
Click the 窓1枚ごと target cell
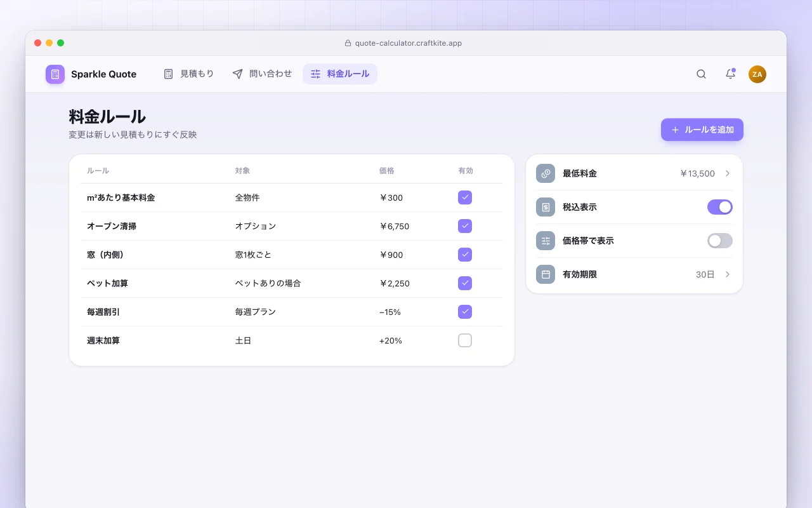pos(253,255)
